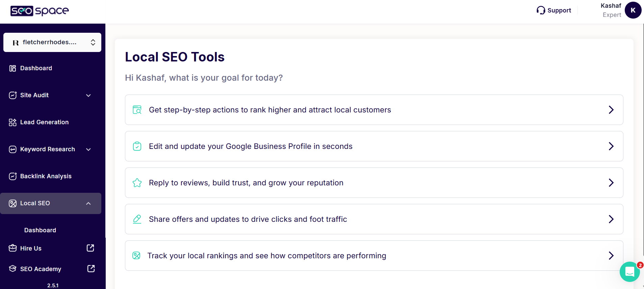The image size is (644, 289).
Task: Click the fletcherrhodes site favicon
Action: (x=16, y=43)
